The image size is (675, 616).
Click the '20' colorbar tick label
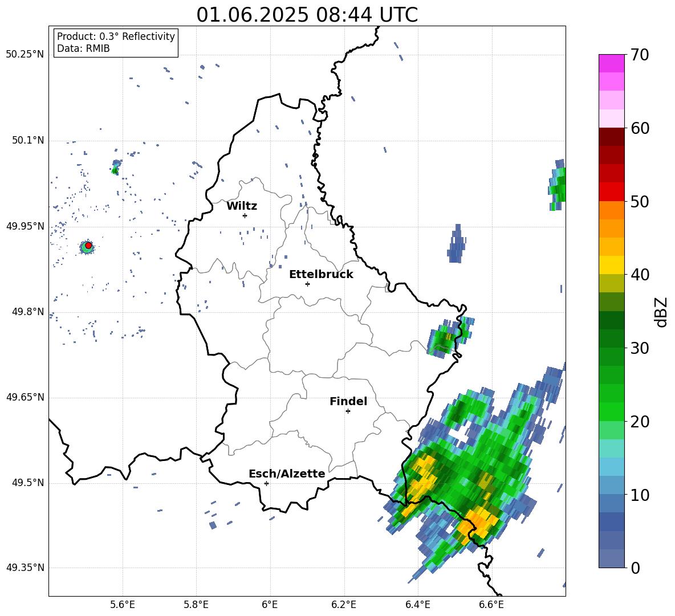coord(639,422)
